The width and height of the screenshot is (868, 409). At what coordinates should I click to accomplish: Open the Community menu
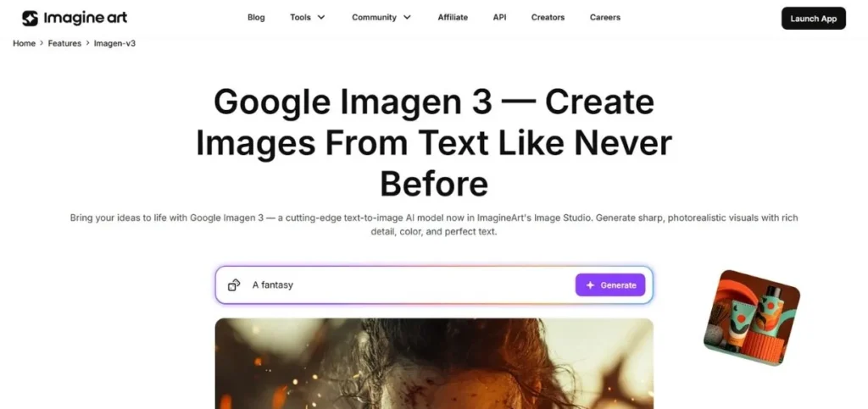(x=381, y=18)
